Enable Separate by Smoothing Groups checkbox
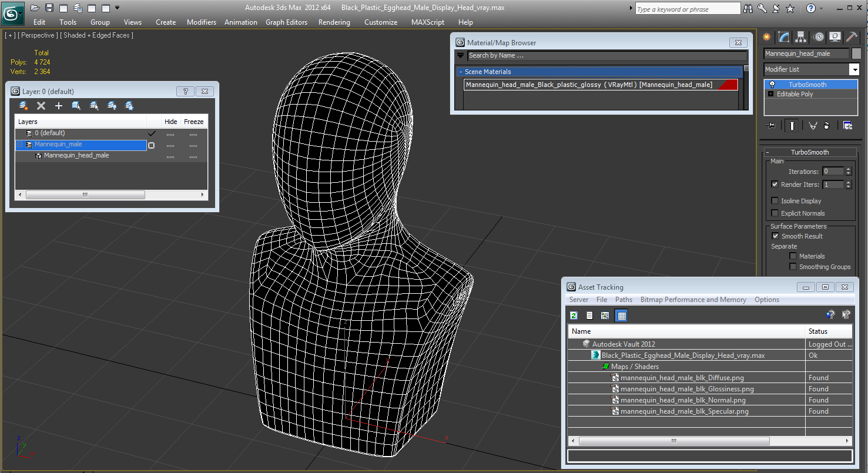The image size is (868, 473). pyautogui.click(x=793, y=266)
